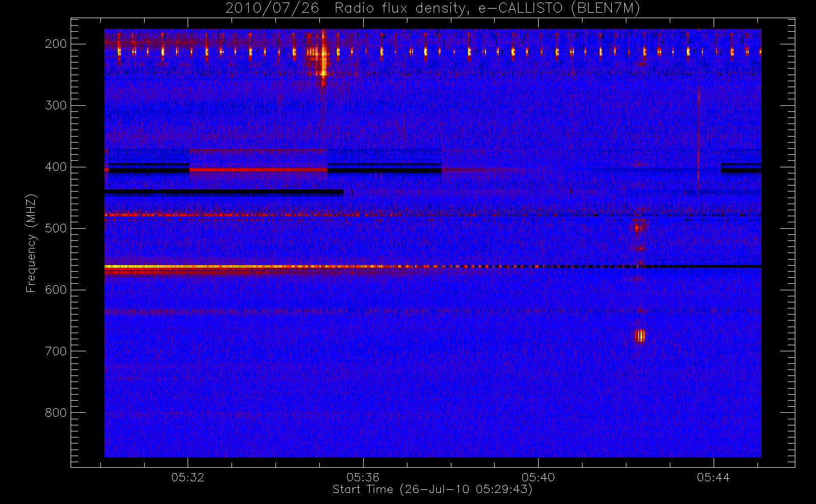Image resolution: width=816 pixels, height=504 pixels.
Task: Click the 400 frequency tick label
Action: coord(55,167)
